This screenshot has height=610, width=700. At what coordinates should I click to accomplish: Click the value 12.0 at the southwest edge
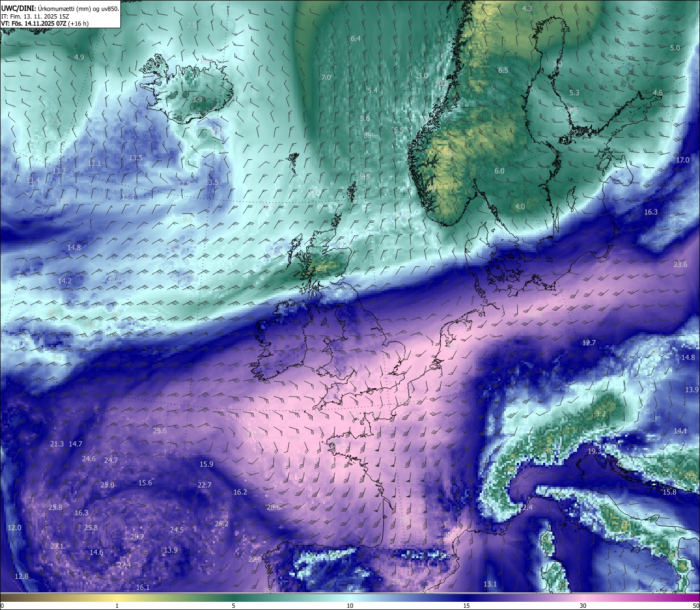click(14, 527)
